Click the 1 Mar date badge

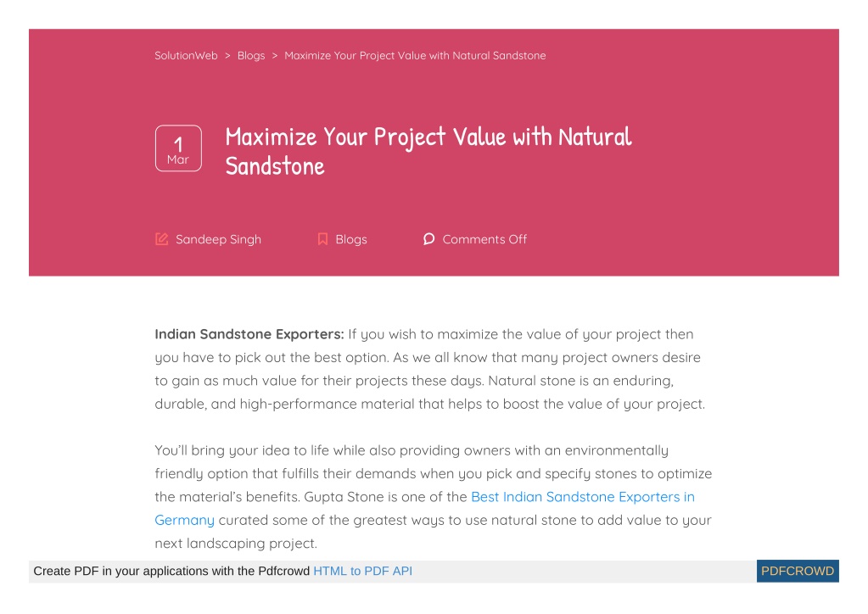pyautogui.click(x=178, y=148)
